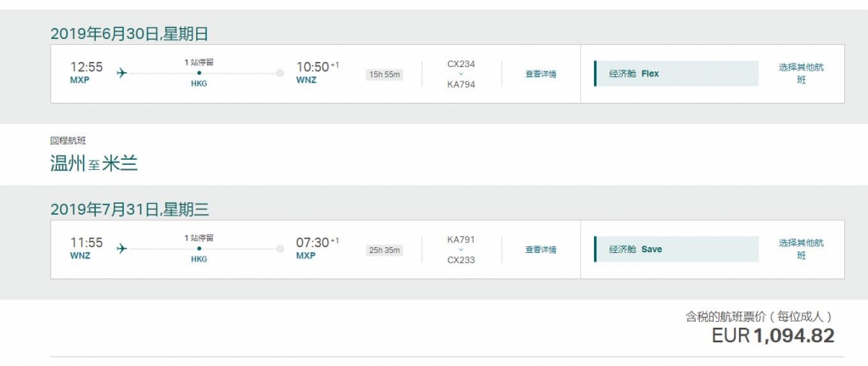Select the 经济舱 Save fare box
868x366 pixels.
click(x=676, y=250)
